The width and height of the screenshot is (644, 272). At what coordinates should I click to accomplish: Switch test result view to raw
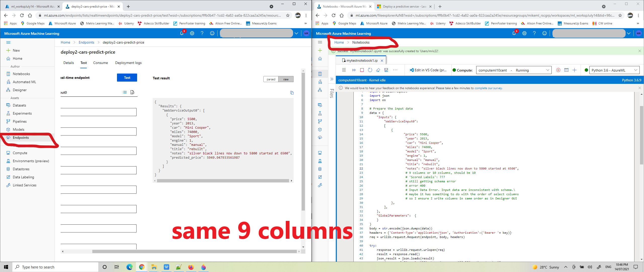pyautogui.click(x=286, y=79)
